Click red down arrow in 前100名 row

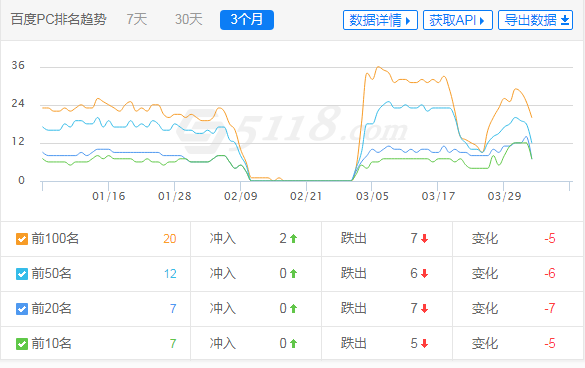click(424, 238)
